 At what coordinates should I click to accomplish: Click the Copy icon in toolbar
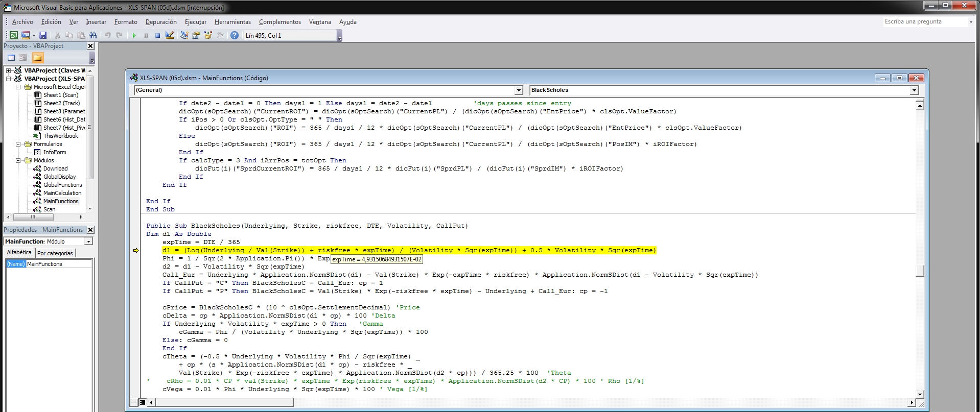click(69, 35)
